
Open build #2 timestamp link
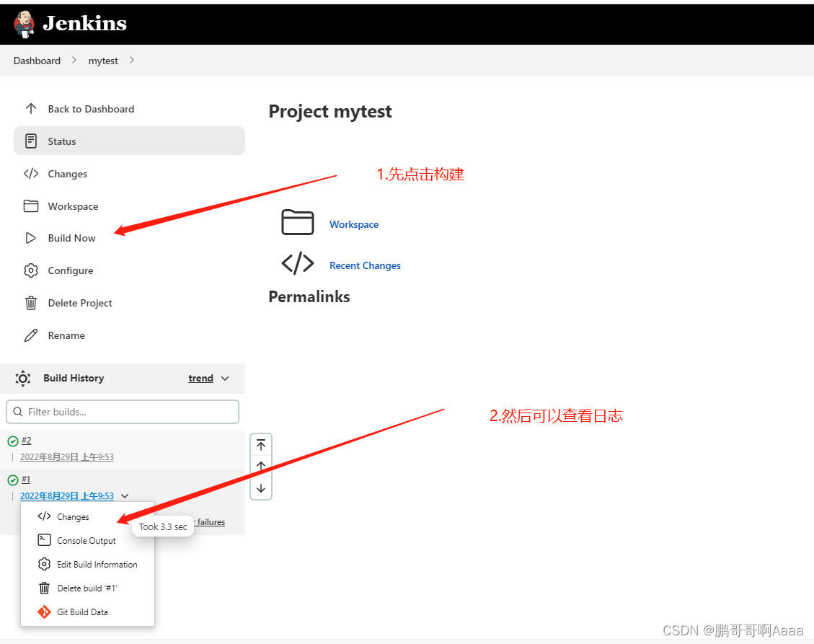[67, 457]
